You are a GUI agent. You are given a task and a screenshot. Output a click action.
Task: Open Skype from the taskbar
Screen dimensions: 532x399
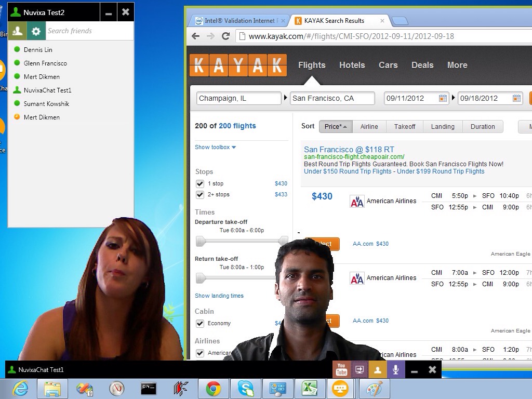(246, 389)
